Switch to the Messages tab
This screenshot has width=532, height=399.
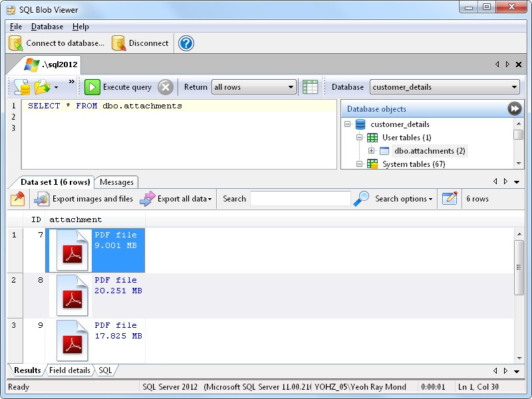116,182
